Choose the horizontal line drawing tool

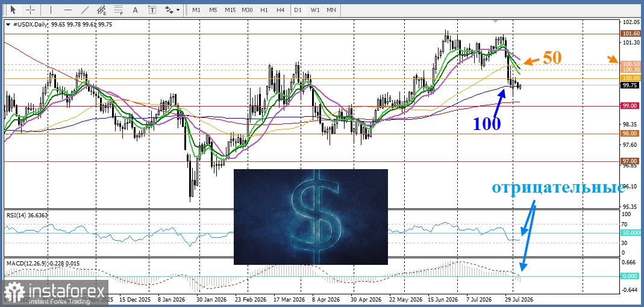[x=68, y=10]
